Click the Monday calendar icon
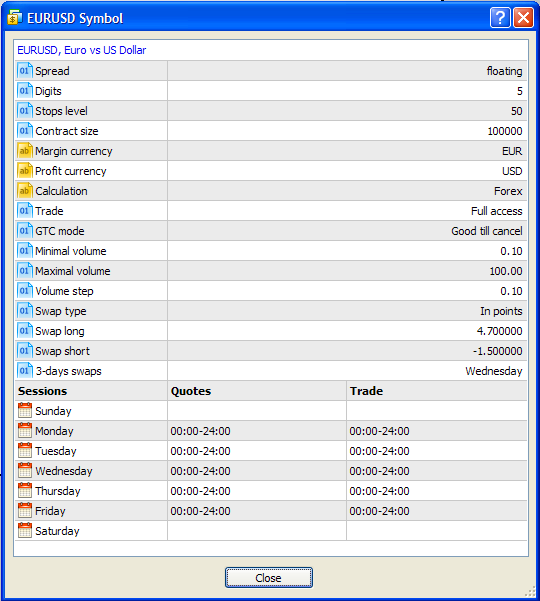The height and width of the screenshot is (601, 540). (25, 430)
